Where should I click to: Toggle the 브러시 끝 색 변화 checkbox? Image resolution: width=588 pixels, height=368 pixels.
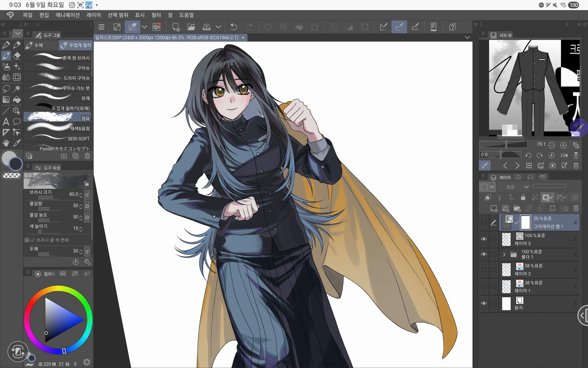coord(33,240)
